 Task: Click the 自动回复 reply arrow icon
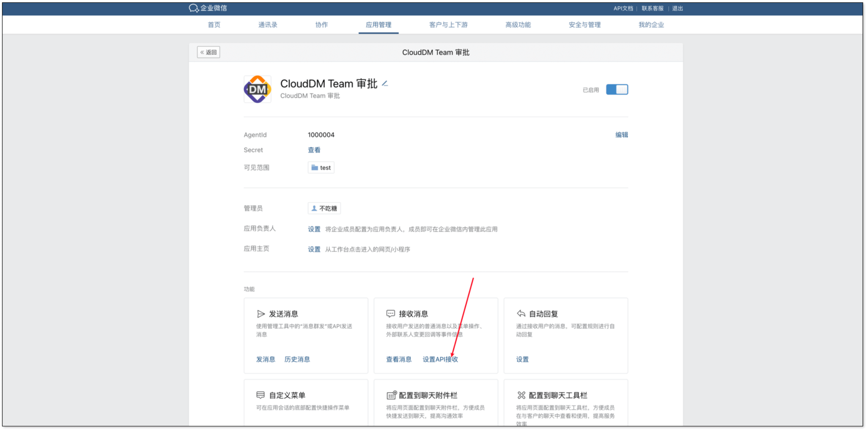pyautogui.click(x=521, y=313)
